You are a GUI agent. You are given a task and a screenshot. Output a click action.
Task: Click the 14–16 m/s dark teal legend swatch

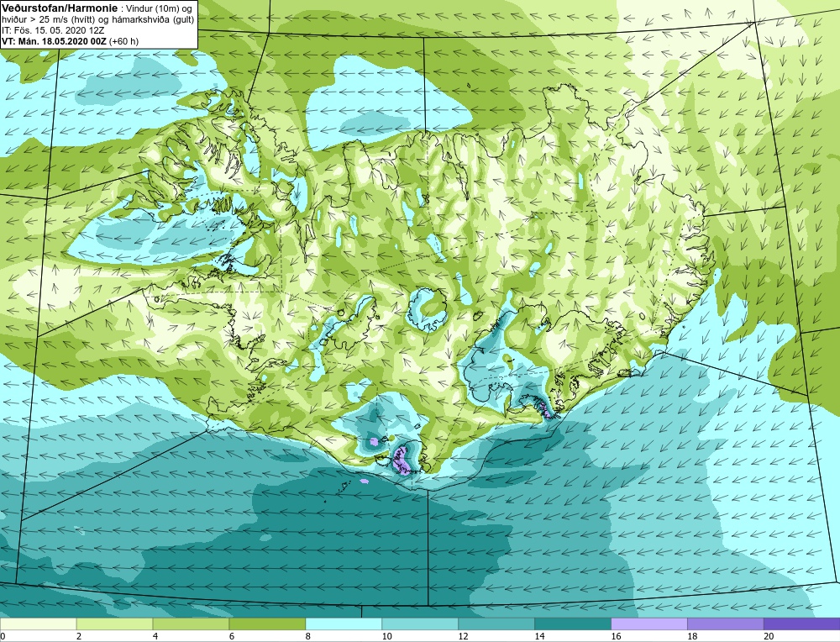(x=573, y=624)
